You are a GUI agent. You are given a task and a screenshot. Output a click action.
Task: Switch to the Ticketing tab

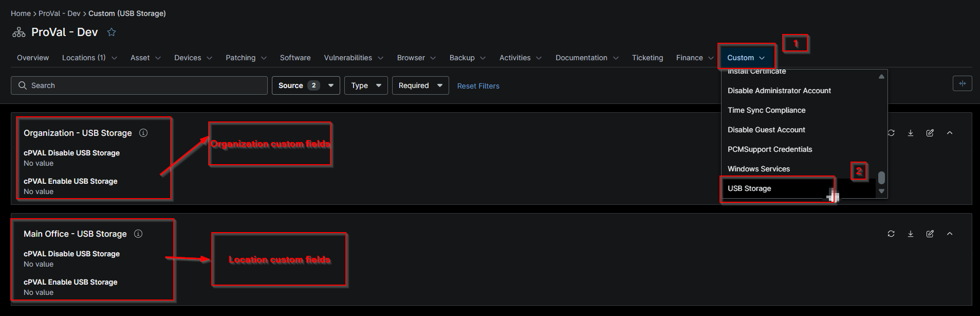648,58
